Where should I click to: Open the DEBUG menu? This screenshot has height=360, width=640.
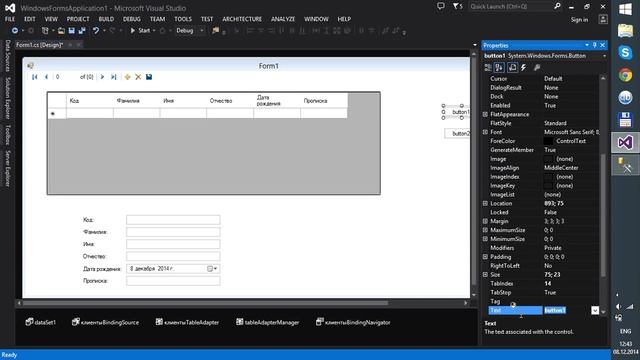pyautogui.click(x=131, y=19)
